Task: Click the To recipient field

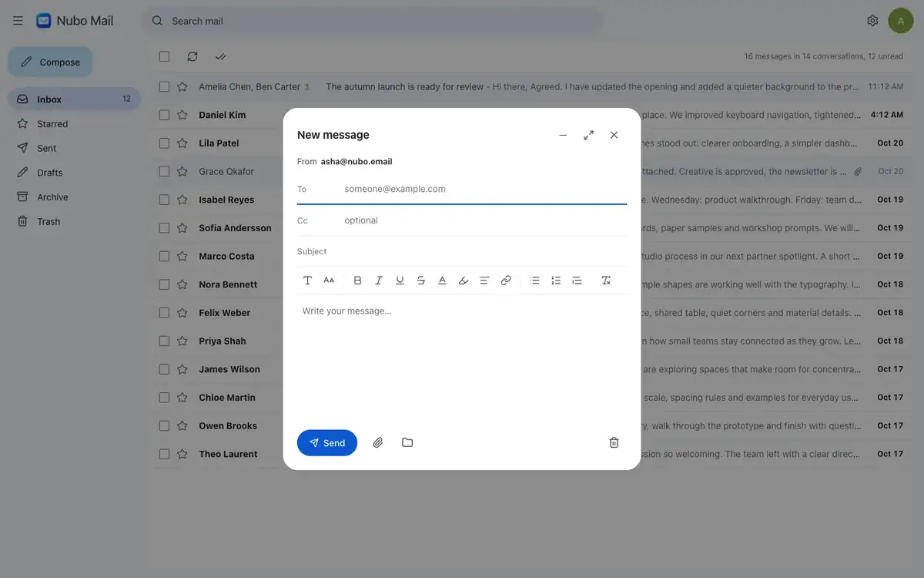Action: coord(485,189)
